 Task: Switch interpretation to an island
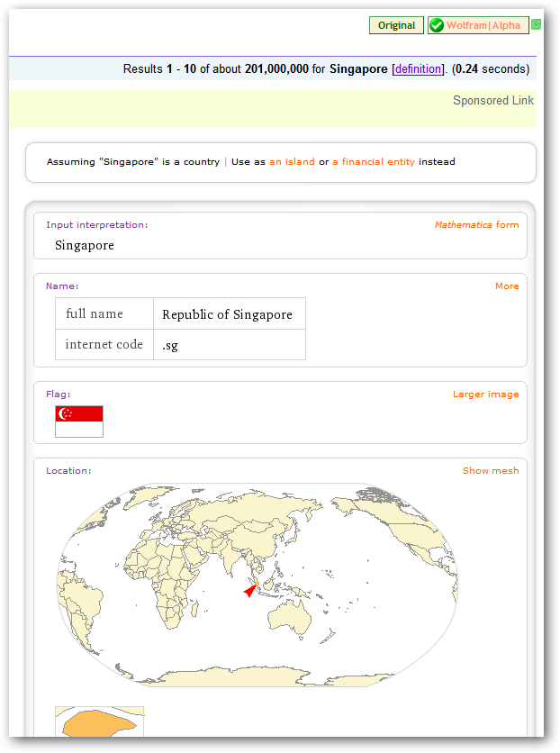[x=291, y=163]
